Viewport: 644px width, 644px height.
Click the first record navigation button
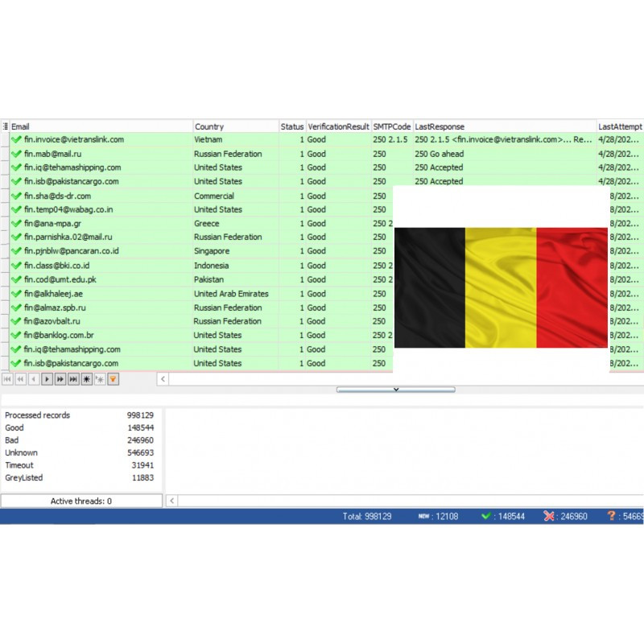(x=7, y=378)
